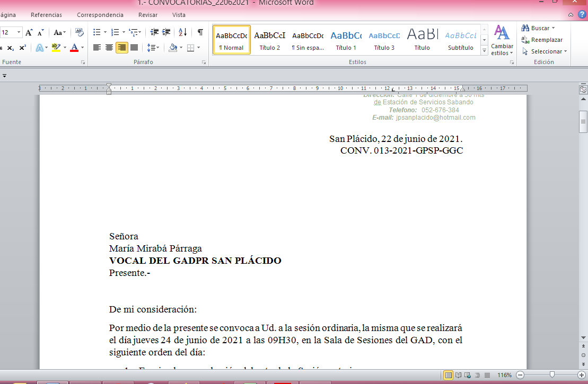Click the 116% zoom level indicator
Viewport: 588px width, 384px height.
coord(504,375)
